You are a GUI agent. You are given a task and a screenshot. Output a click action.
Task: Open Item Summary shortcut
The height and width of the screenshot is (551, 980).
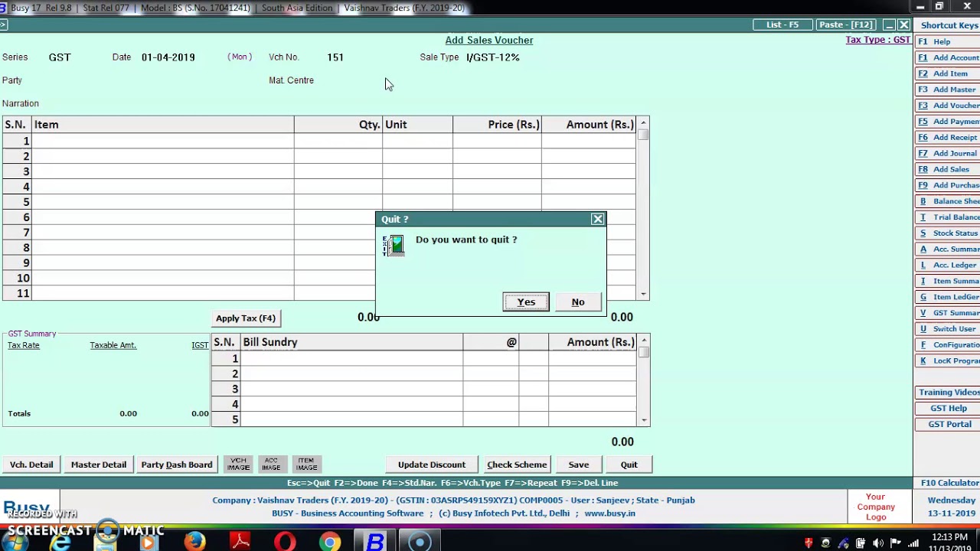(947, 281)
